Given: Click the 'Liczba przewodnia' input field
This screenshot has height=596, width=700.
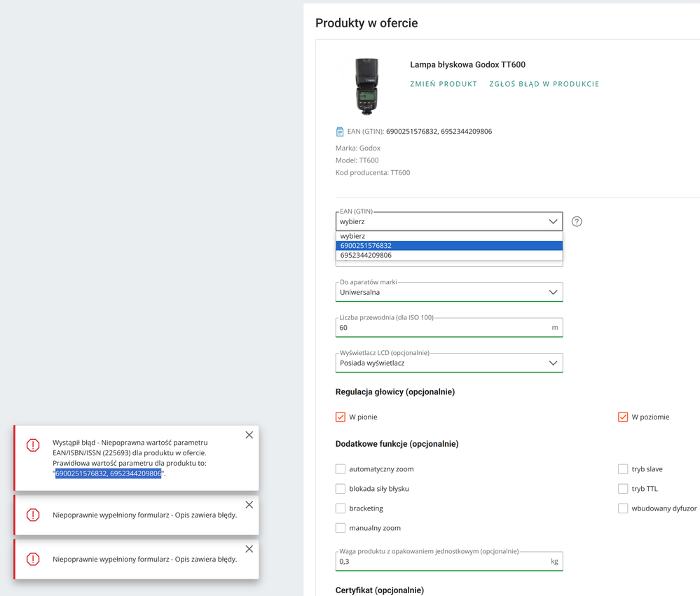Looking at the screenshot, I should (448, 328).
